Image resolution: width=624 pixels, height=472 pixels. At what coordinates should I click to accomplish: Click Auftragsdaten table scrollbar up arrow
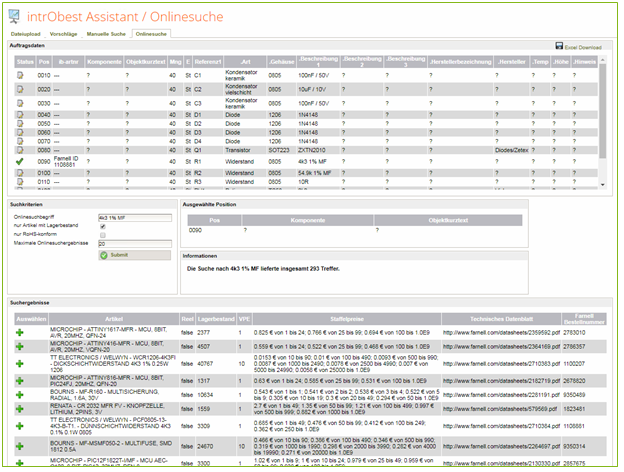(x=603, y=60)
